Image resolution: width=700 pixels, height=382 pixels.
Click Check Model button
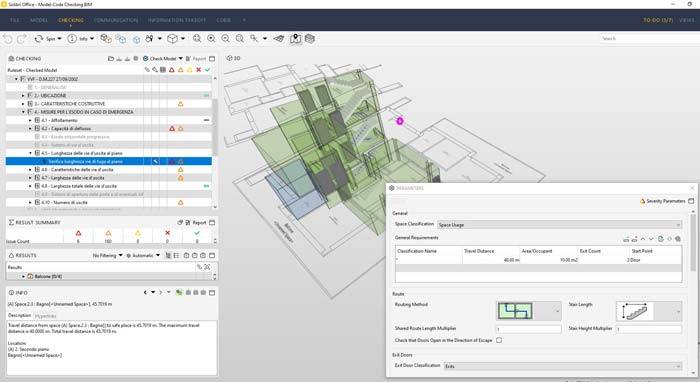point(160,58)
